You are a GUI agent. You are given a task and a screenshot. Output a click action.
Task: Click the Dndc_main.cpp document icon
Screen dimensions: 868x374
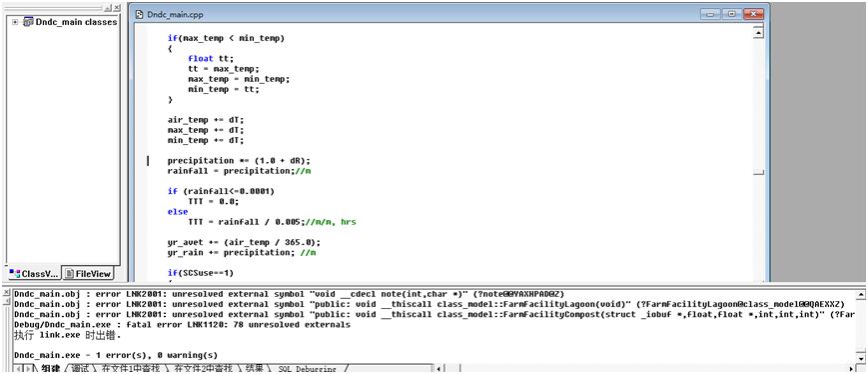(x=140, y=15)
